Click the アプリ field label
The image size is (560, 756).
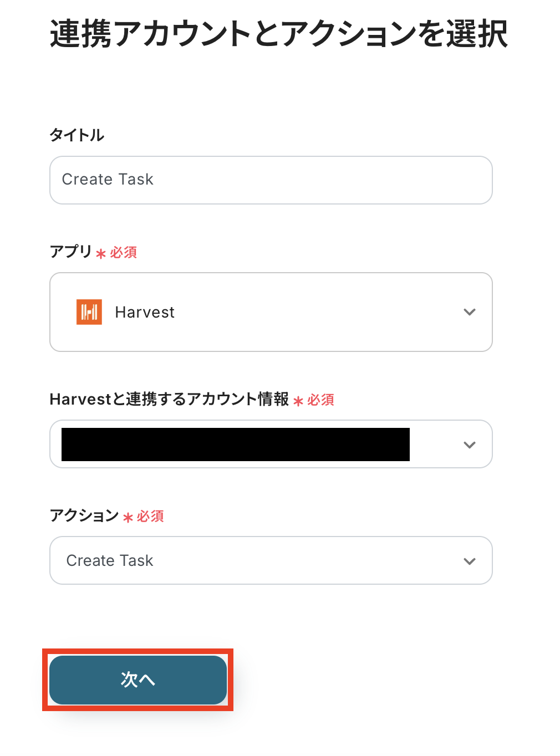(70, 252)
